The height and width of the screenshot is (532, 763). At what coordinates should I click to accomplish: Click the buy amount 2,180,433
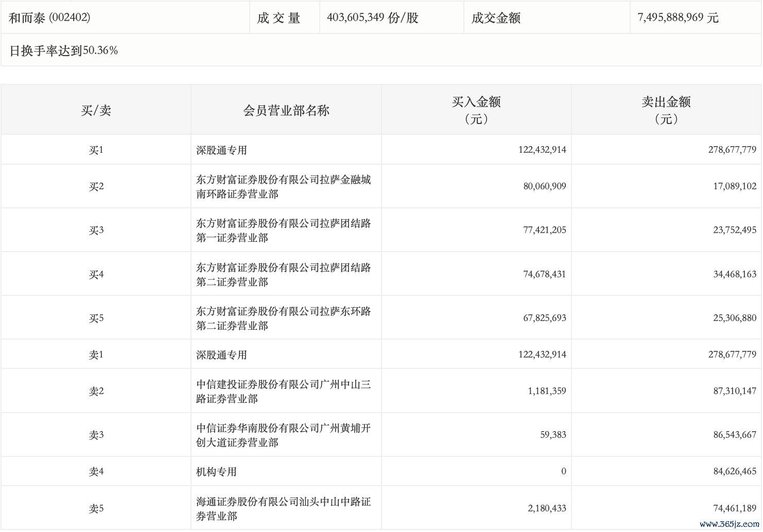click(x=547, y=508)
